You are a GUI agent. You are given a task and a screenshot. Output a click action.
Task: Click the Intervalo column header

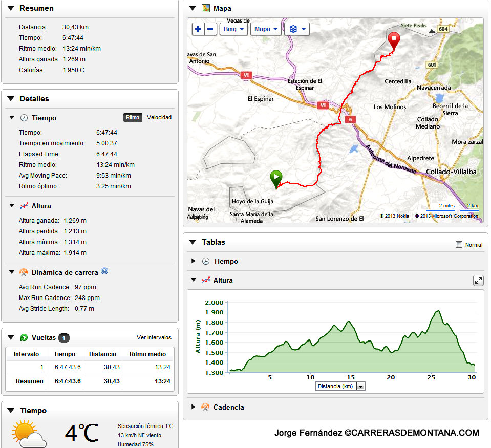26,354
